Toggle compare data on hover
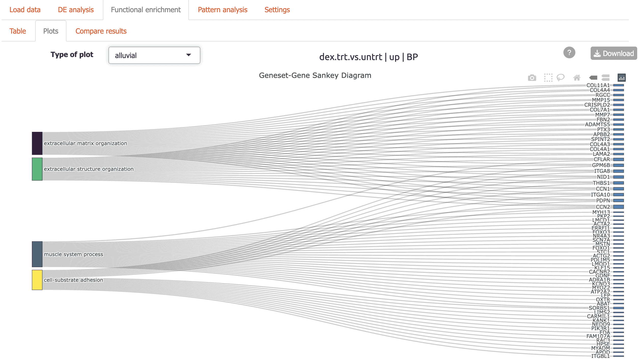This screenshot has height=364, width=639. pyautogui.click(x=605, y=78)
